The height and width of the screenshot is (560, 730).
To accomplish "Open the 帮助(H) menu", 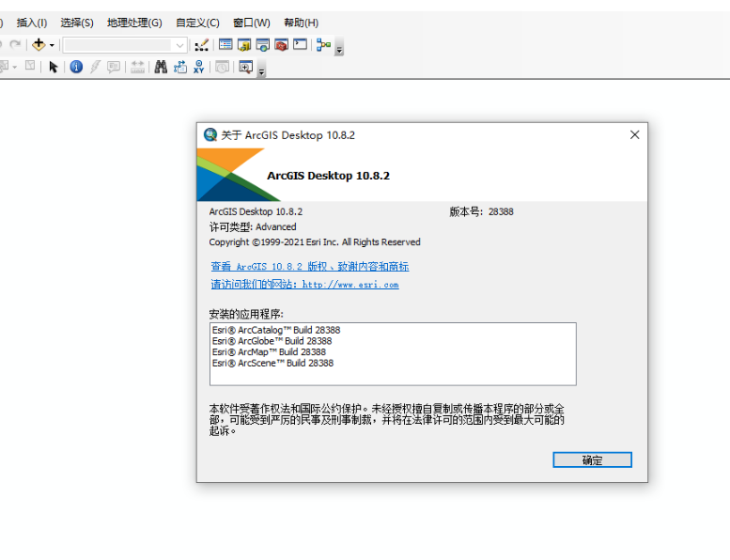I will pos(302,23).
